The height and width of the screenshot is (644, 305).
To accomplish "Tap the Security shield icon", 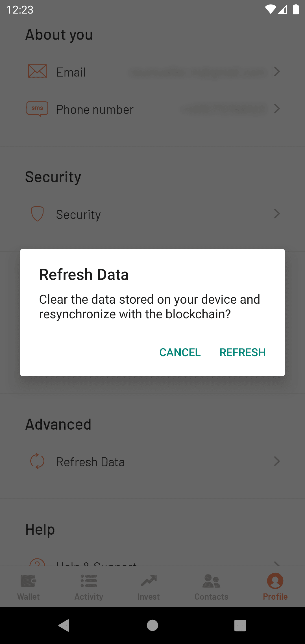I will 37,214.
